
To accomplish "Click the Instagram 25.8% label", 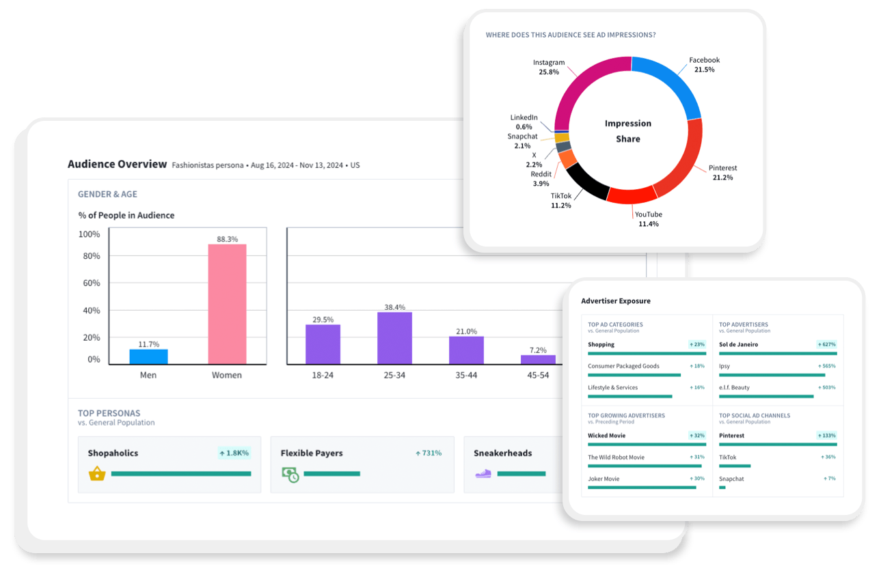I will pyautogui.click(x=549, y=67).
